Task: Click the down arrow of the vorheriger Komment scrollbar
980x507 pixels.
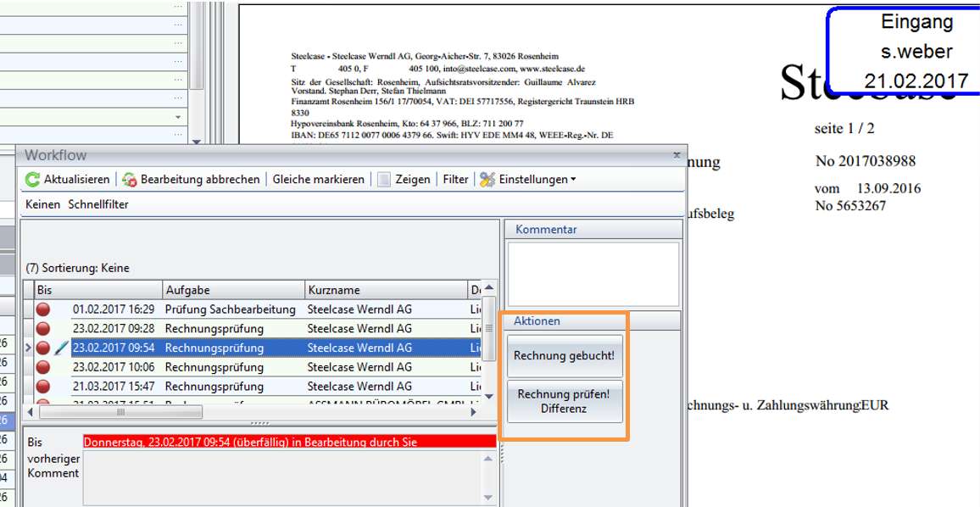Action: coord(489,498)
